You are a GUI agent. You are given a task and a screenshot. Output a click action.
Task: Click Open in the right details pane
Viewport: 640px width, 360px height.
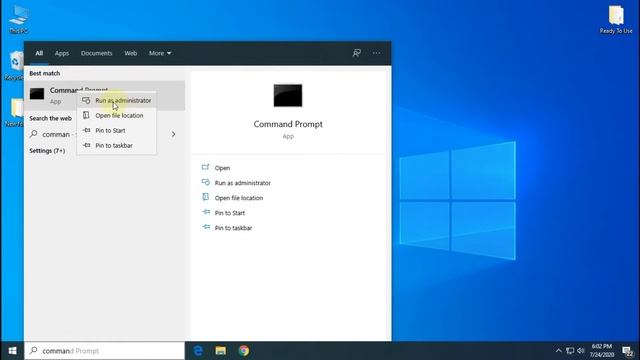(x=222, y=168)
